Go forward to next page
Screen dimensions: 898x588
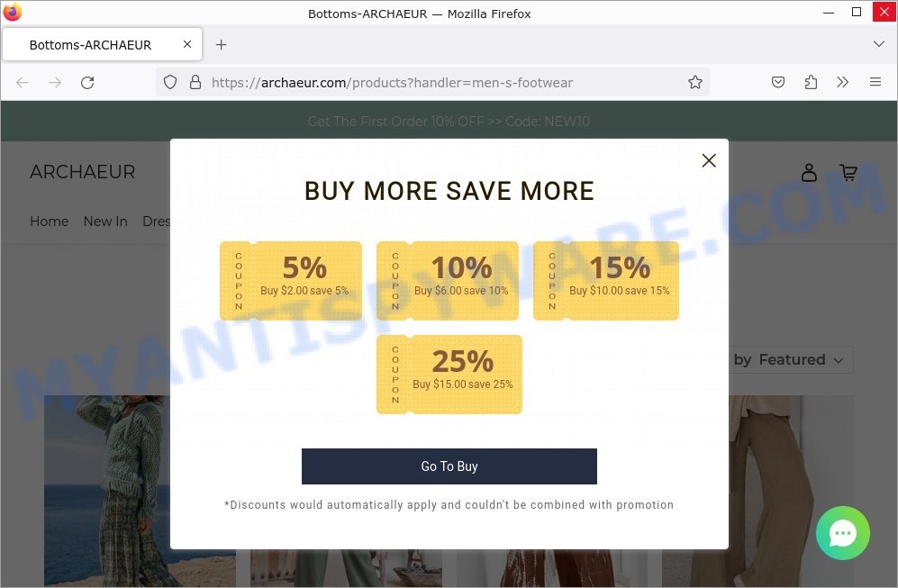pyautogui.click(x=55, y=83)
